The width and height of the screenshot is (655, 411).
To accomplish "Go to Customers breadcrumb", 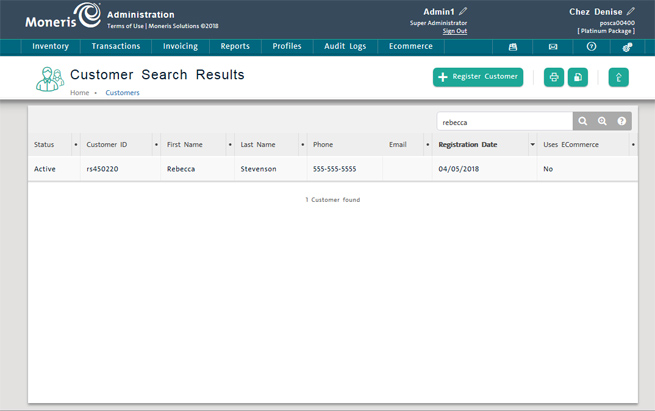I will click(122, 93).
